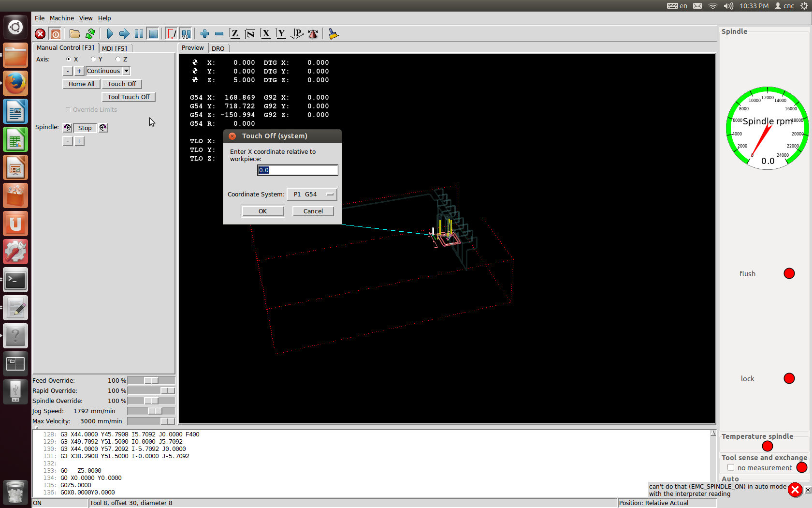Screen dimensions: 812x508
Task: Click OK in Touch Off dialog
Action: click(262, 211)
